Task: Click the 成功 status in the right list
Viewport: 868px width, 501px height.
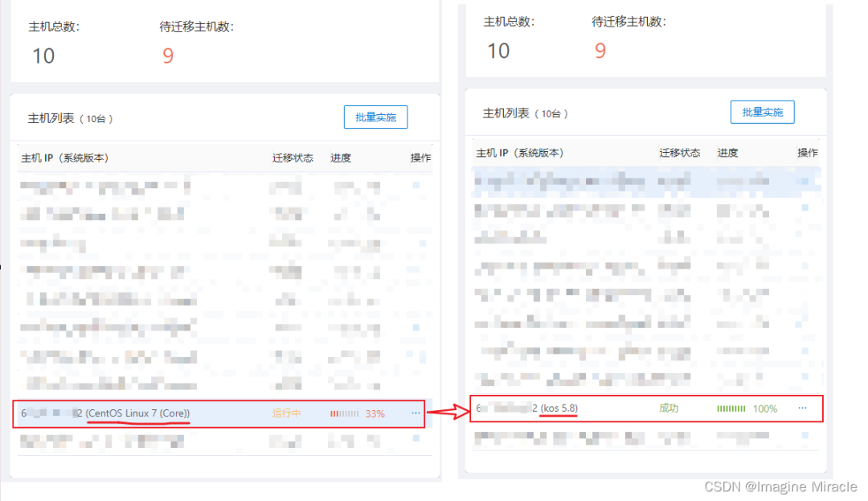Action: (x=669, y=409)
